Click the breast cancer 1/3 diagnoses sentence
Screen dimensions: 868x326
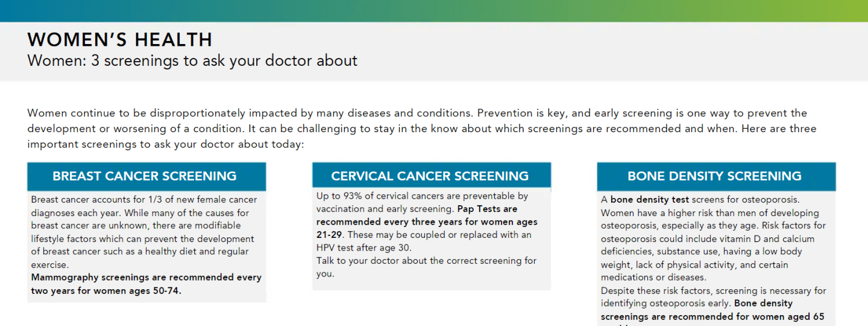(x=144, y=206)
